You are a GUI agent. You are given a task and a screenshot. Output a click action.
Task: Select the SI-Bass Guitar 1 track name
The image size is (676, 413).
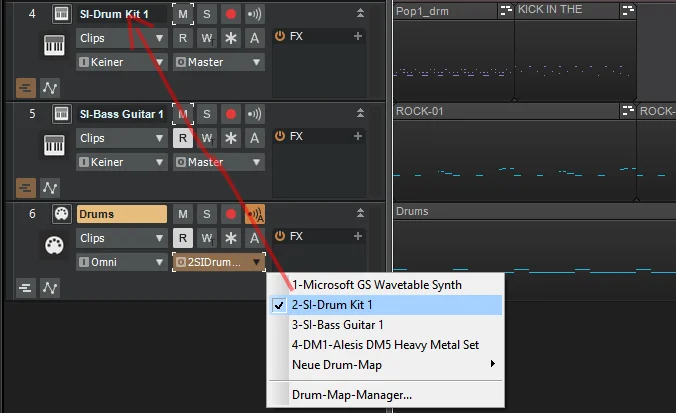[x=122, y=114]
